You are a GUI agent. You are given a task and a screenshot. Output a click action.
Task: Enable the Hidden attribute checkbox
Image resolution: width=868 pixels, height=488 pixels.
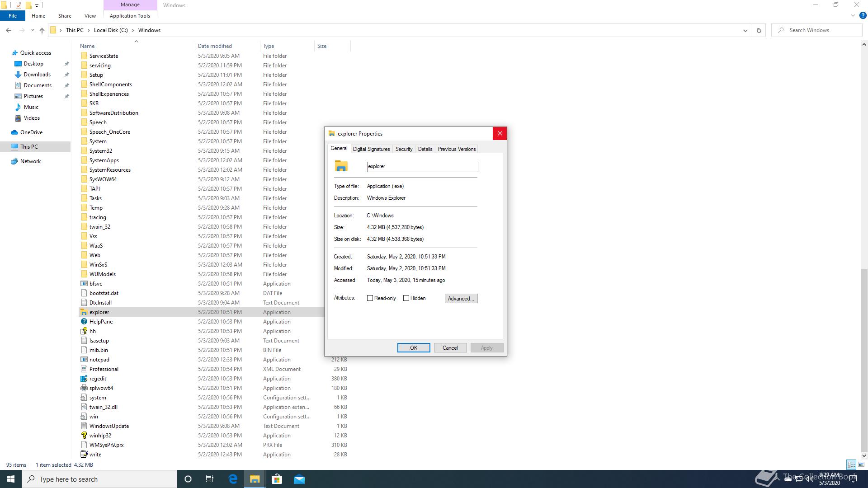point(406,298)
